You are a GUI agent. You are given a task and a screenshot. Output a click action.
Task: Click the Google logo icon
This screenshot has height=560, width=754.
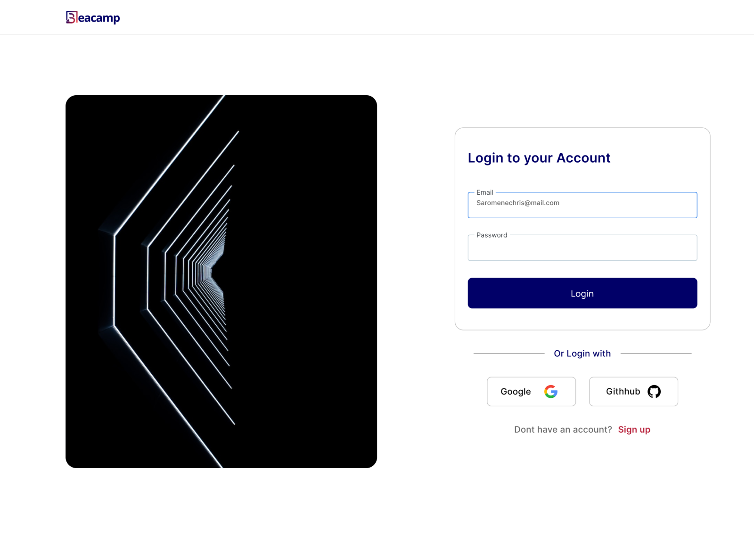click(551, 391)
